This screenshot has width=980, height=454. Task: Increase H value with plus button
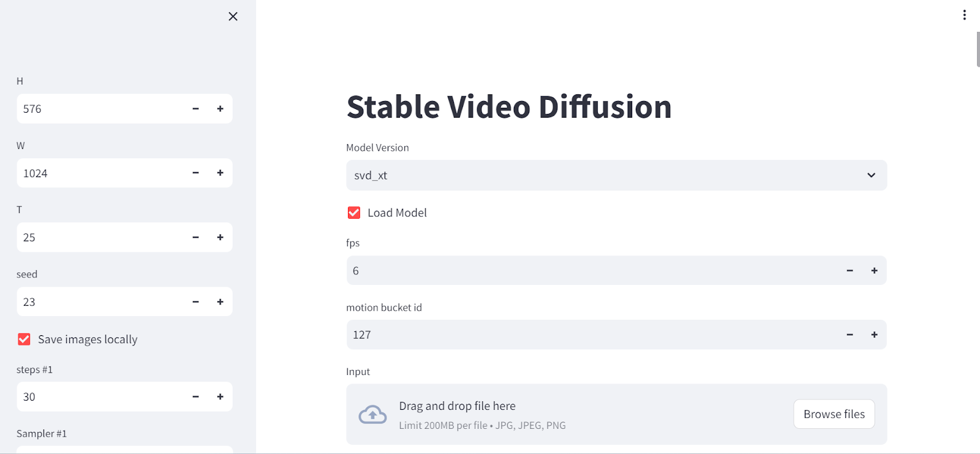click(x=221, y=108)
